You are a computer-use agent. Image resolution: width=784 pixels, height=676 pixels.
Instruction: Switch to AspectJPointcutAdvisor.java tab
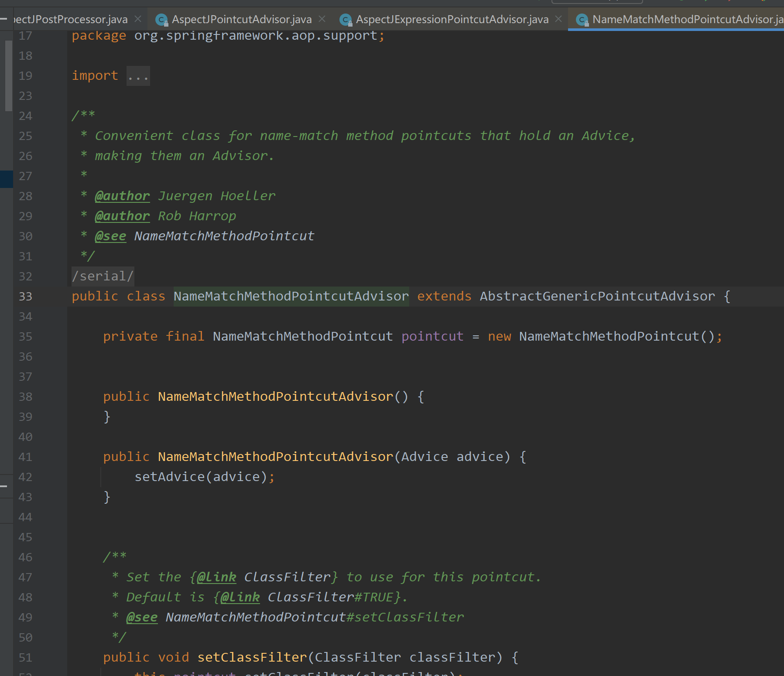242,20
